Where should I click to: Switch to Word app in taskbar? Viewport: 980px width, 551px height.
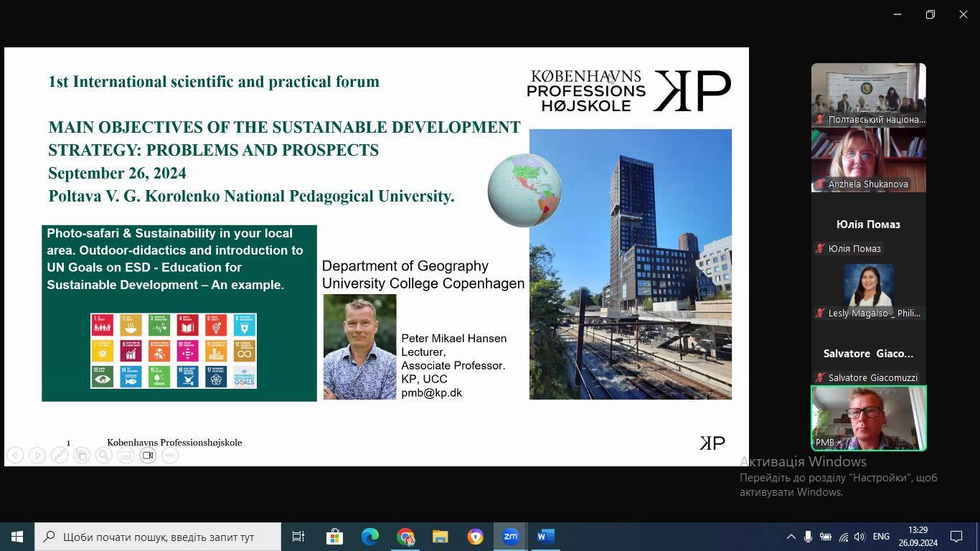click(545, 537)
